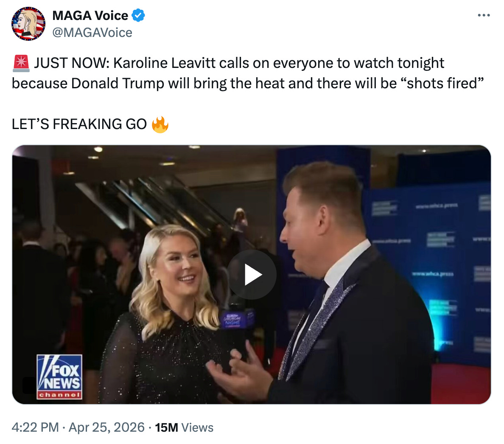Click the red siren emoji

(21, 63)
